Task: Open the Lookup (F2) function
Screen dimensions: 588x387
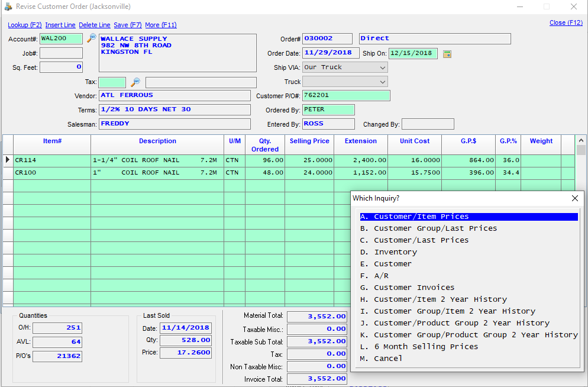Action: tap(24, 24)
